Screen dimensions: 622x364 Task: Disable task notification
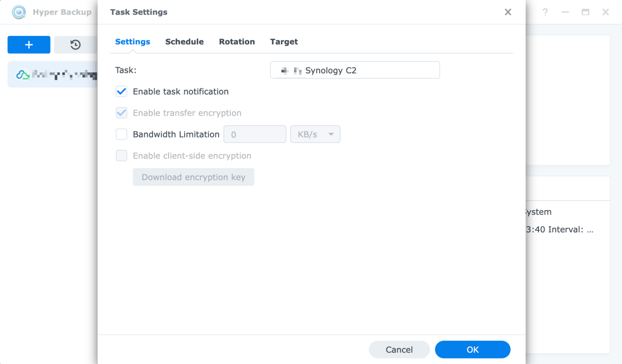(x=121, y=91)
